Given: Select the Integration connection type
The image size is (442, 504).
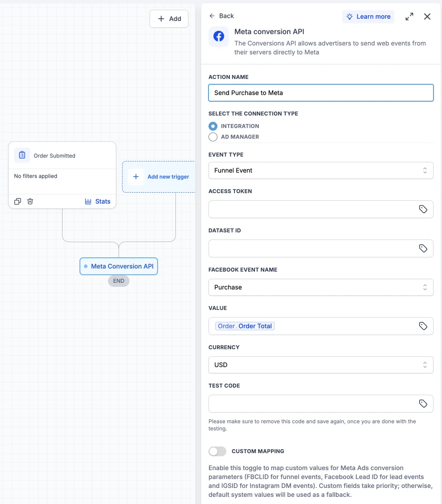Looking at the screenshot, I should pyautogui.click(x=213, y=126).
